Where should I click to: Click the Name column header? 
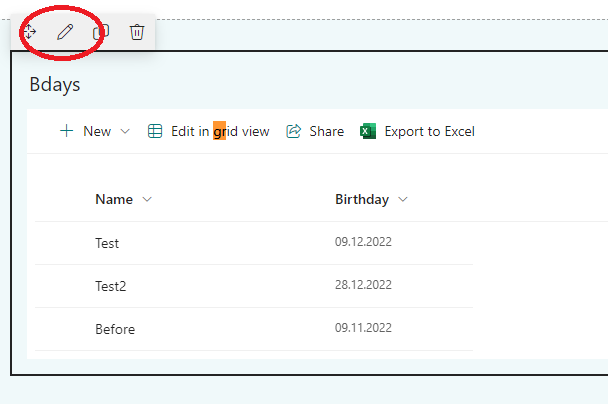pyautogui.click(x=114, y=199)
